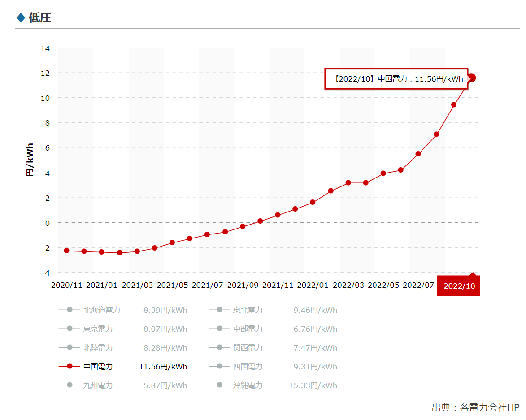Click the 2021/03 x-axis label
This screenshot has height=420, width=526.
[137, 285]
